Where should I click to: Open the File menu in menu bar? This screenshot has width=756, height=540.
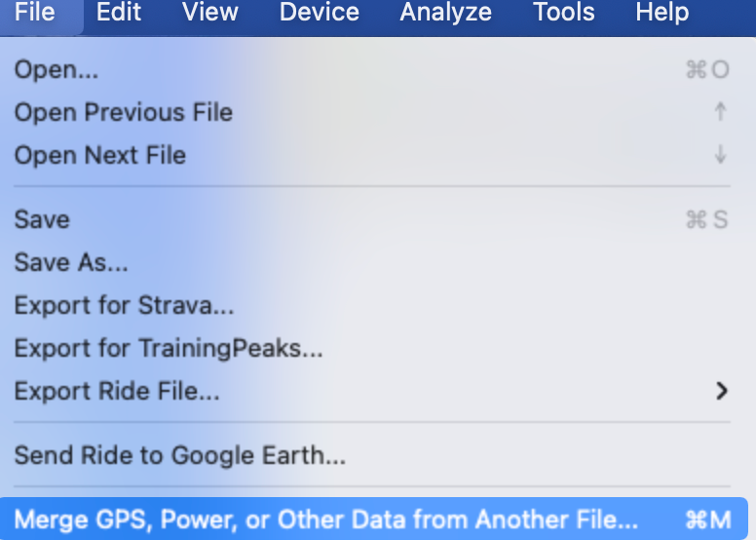tap(35, 14)
